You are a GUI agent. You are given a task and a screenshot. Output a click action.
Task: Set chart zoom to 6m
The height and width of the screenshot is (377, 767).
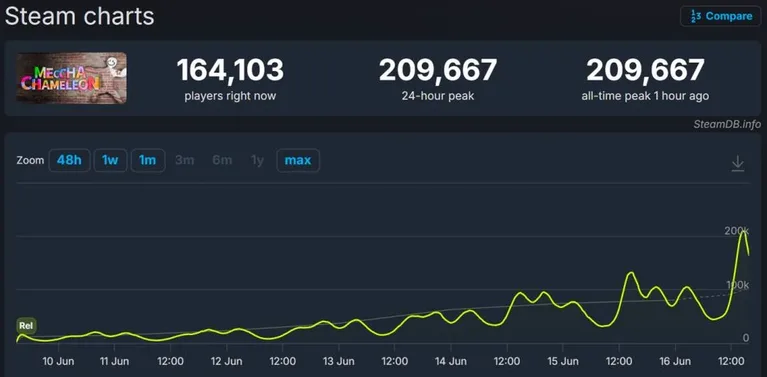pyautogui.click(x=222, y=160)
